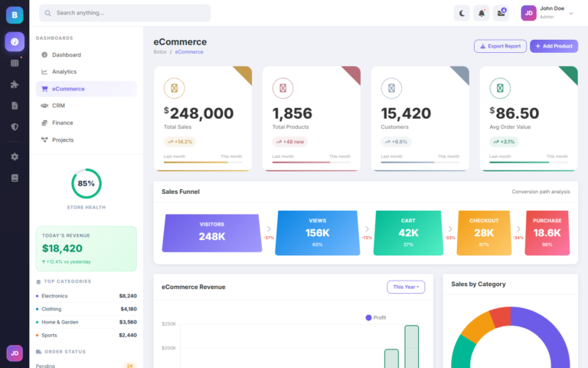Screen dimensions: 588x368
Task: Open the puzzle piece components icon
Action: click(x=15, y=84)
